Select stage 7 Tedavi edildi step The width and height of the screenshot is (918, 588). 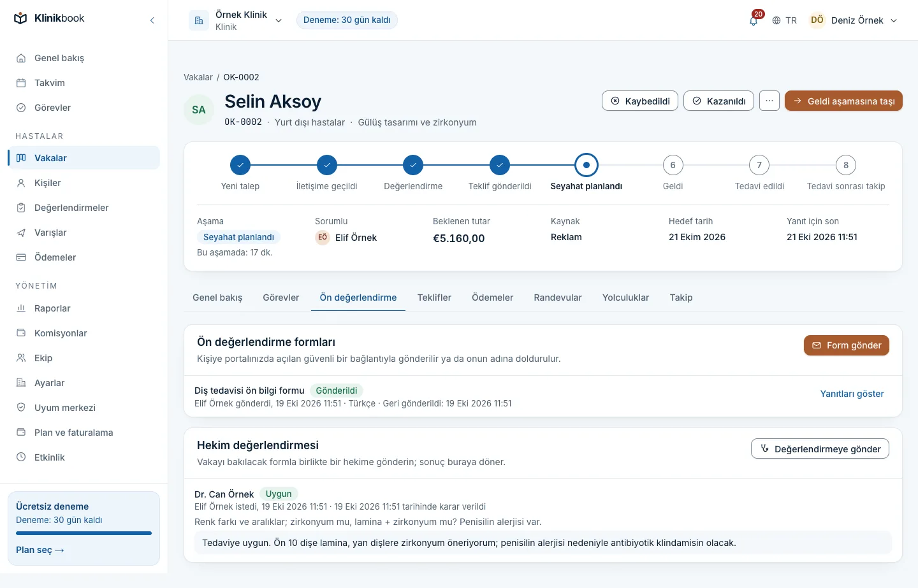point(759,174)
